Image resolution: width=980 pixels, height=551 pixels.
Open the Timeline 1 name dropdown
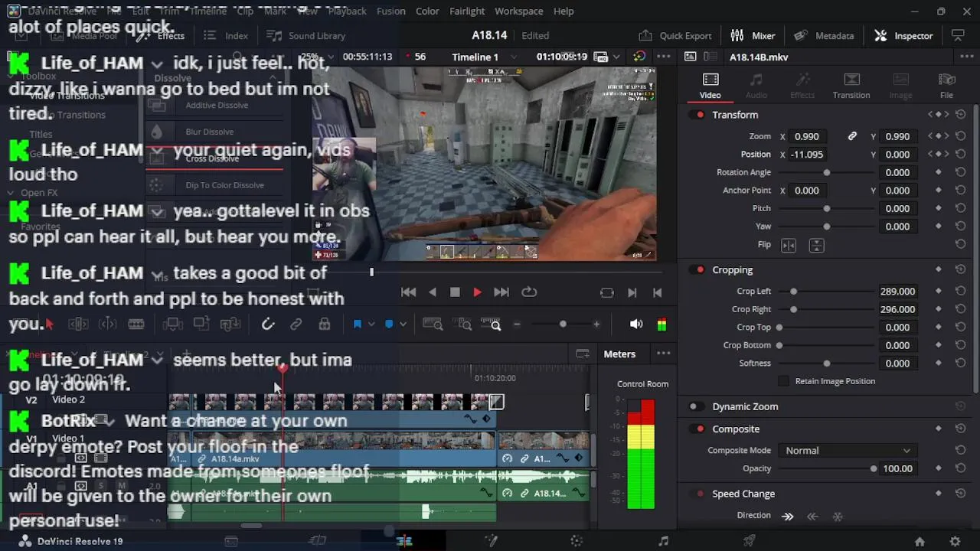click(513, 57)
